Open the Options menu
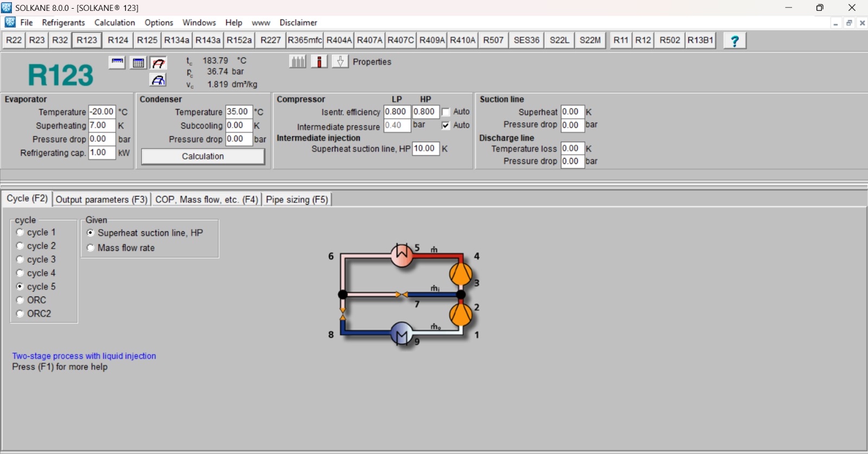This screenshot has width=868, height=454. (x=159, y=22)
